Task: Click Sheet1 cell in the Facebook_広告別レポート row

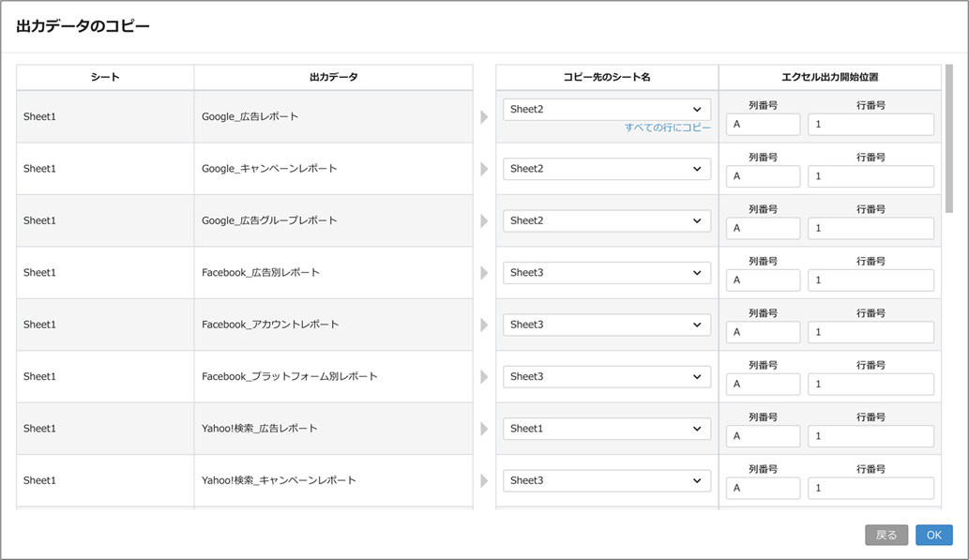Action: (x=105, y=273)
